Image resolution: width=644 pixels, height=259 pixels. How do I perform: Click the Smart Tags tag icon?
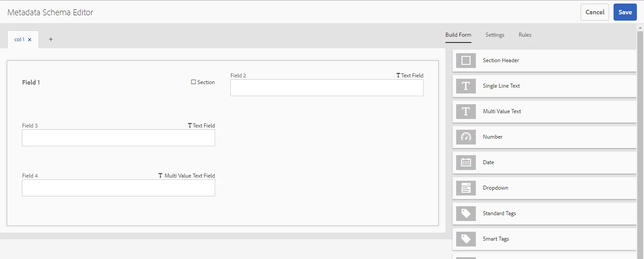click(466, 239)
